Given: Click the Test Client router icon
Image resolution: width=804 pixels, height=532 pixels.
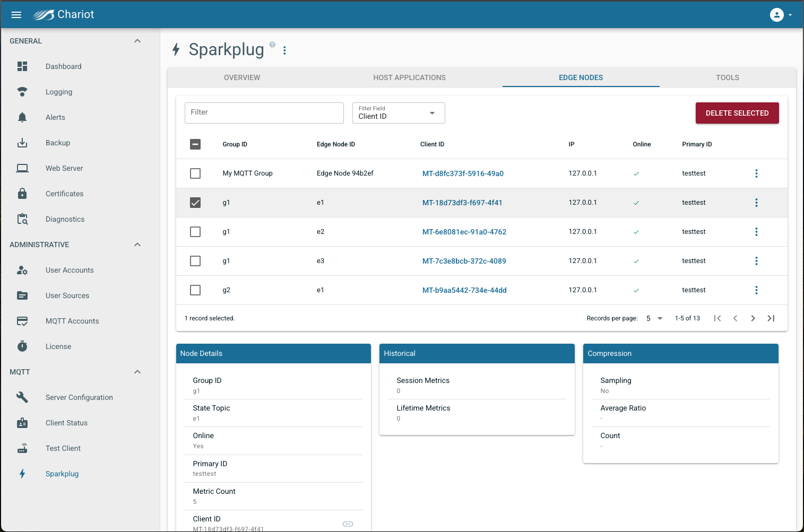Looking at the screenshot, I should click(22, 448).
